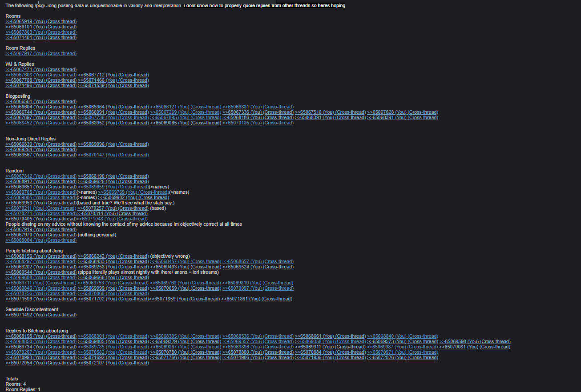The height and width of the screenshot is (392, 581).
Task: Follow the >>65066101 cross-thread link
Action: [41, 27]
